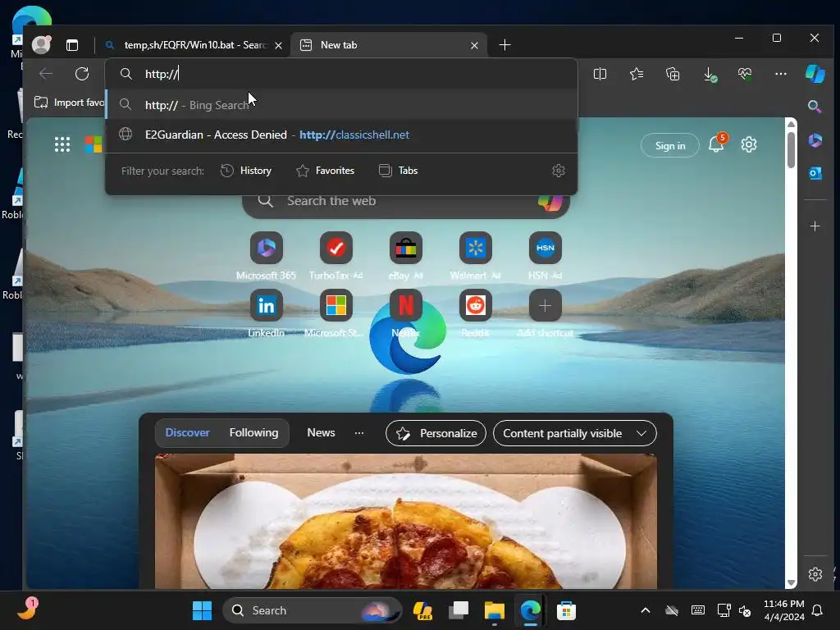Open the Windows Start button

[x=202, y=610]
